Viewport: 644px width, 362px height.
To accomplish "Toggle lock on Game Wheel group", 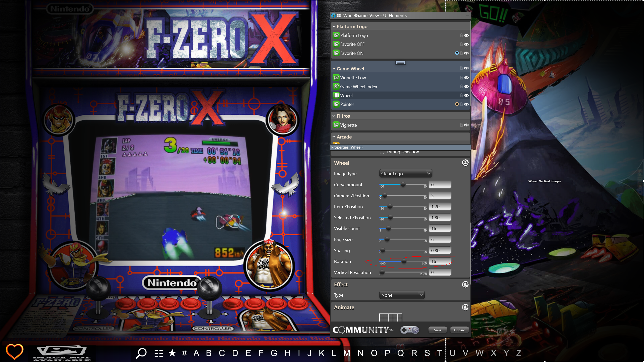I will pyautogui.click(x=461, y=68).
